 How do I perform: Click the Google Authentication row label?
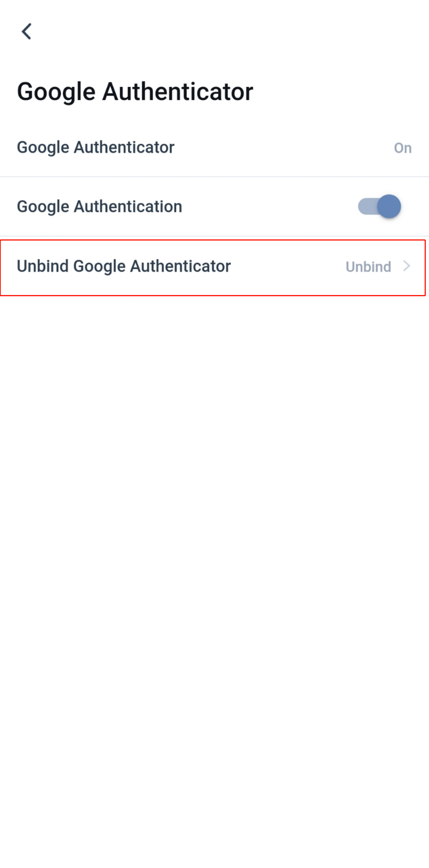[x=99, y=207]
